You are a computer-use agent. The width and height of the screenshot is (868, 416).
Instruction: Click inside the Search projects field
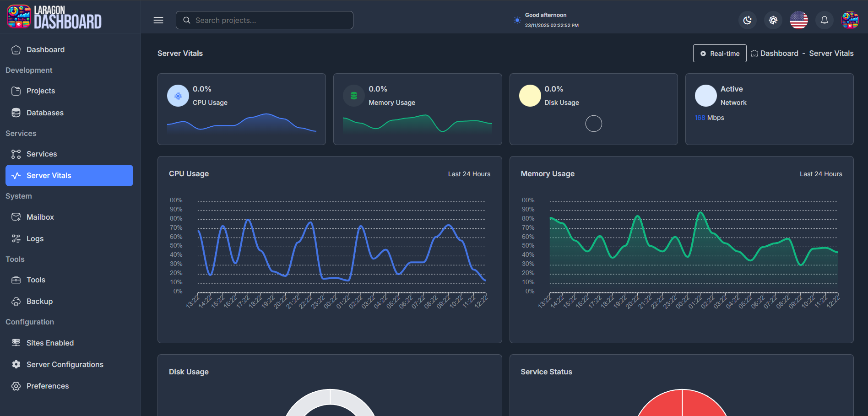pos(264,20)
